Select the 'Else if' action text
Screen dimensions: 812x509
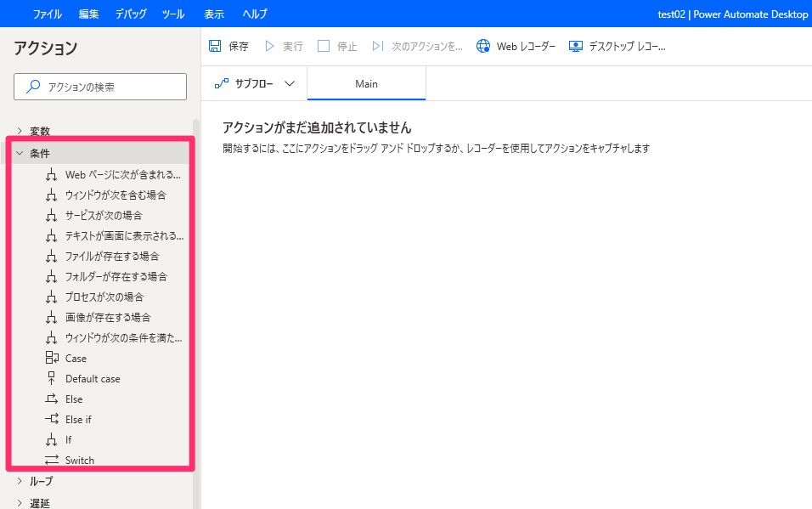click(78, 419)
